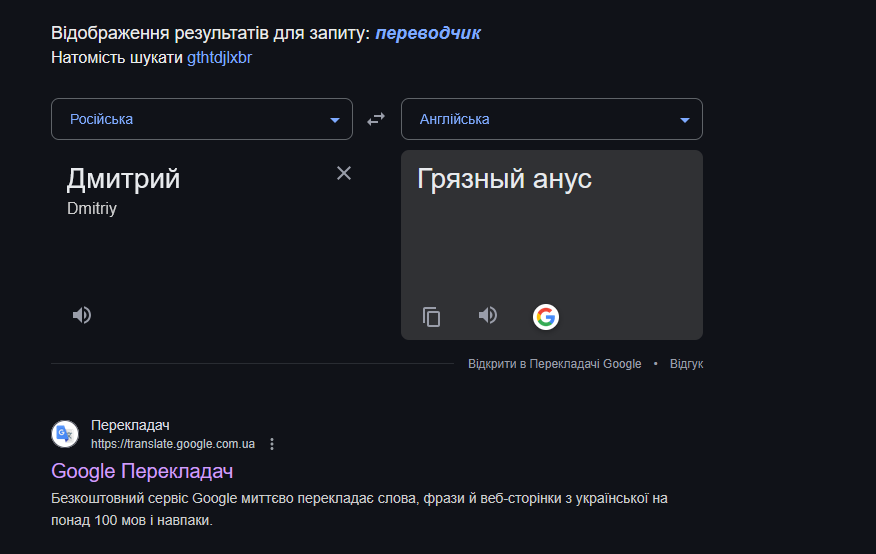Click the Відгук feedback link
Screen dimensions: 876x554
pos(686,364)
